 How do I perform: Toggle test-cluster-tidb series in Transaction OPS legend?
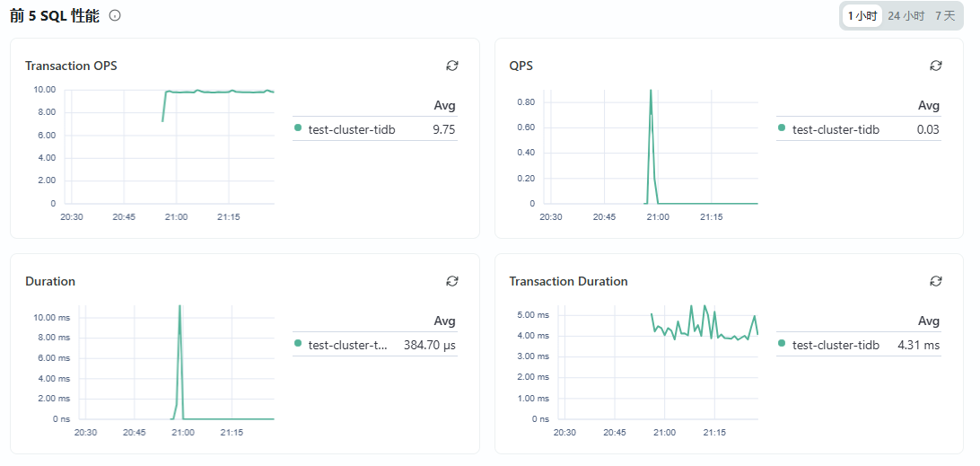coord(351,129)
